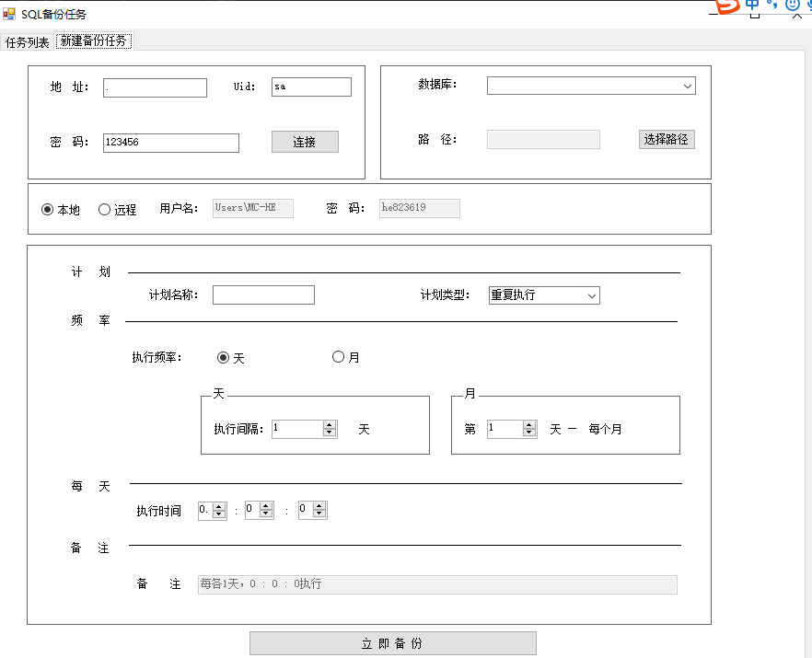
Task: Increase the execution minute spinner
Action: click(x=266, y=507)
